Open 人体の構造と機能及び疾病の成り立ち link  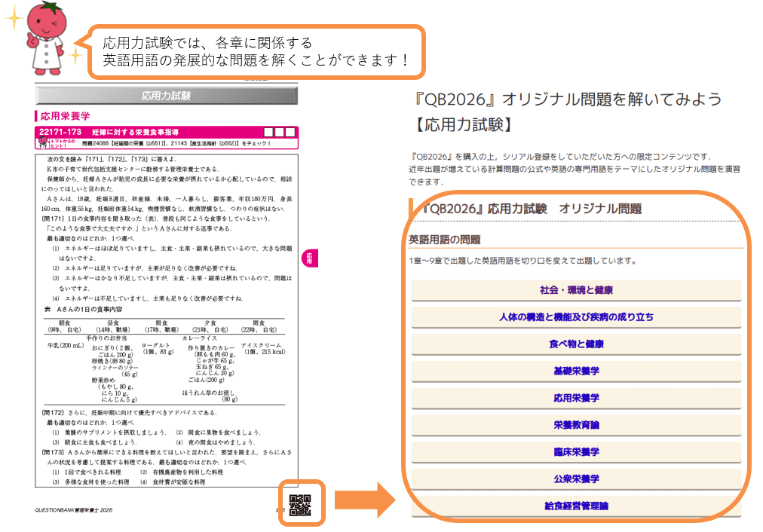tap(576, 317)
